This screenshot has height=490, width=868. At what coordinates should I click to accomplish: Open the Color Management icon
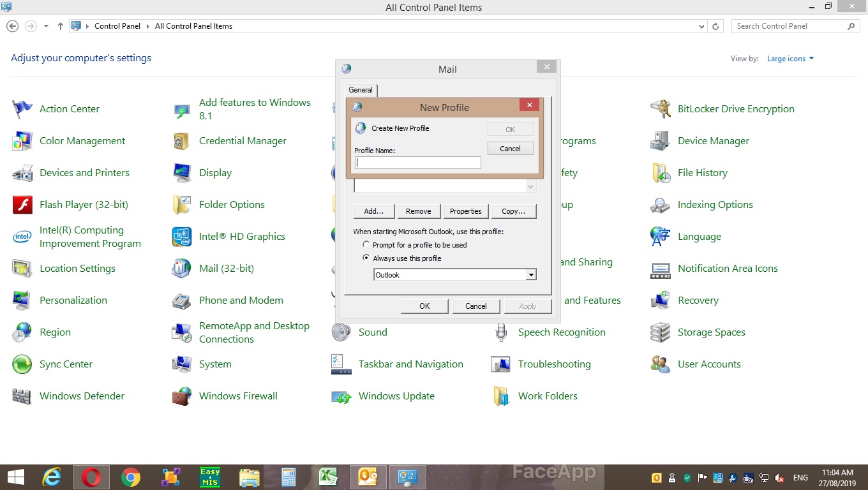(x=22, y=141)
